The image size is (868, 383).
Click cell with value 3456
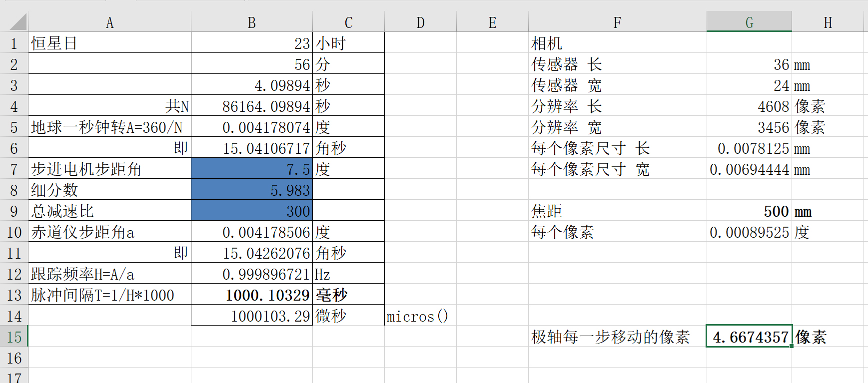click(x=750, y=127)
